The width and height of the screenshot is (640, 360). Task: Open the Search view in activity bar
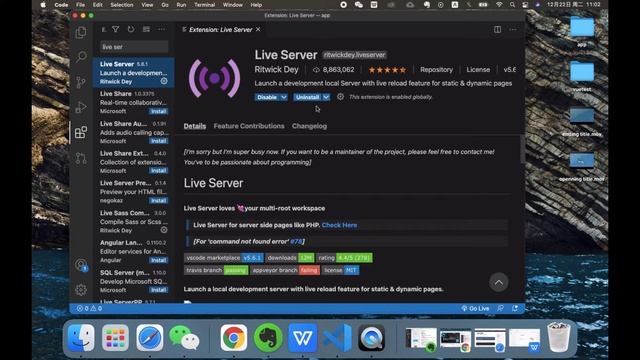(x=81, y=57)
